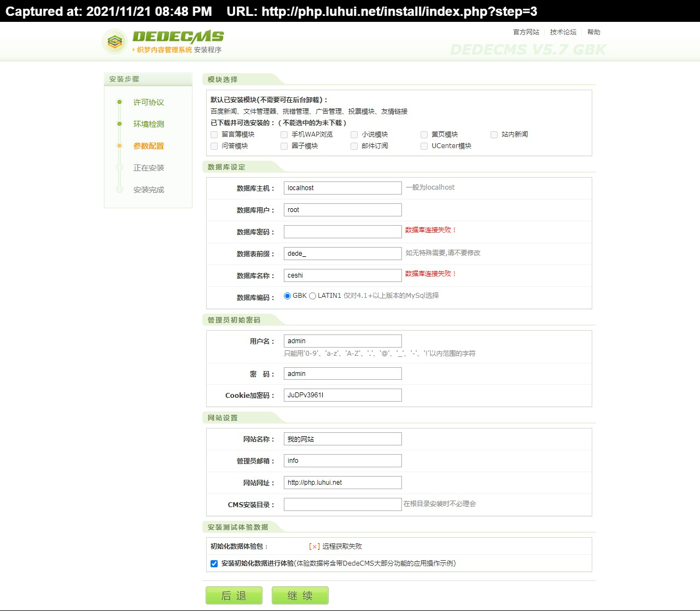Viewport: 700px width, 611px height.
Task: Click the 织梦内容管理系统 subtitle text
Action: pos(165,50)
